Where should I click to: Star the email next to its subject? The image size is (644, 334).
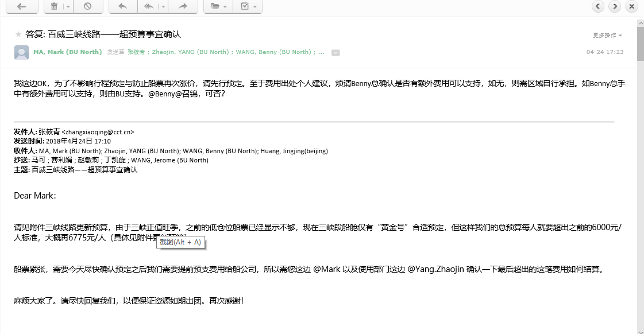pos(18,34)
